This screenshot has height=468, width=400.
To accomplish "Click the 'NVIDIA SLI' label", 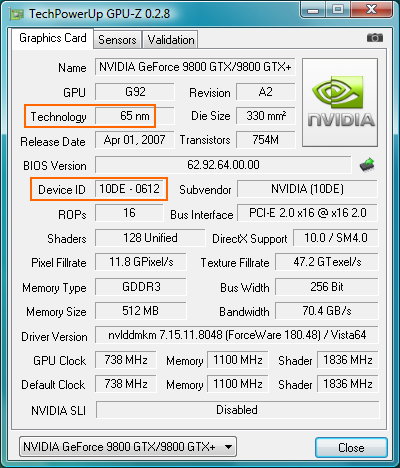I will pos(58,410).
